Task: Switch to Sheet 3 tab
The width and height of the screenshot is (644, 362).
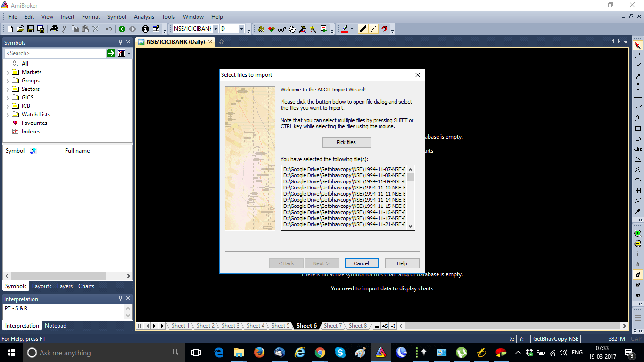Action: tap(231, 326)
